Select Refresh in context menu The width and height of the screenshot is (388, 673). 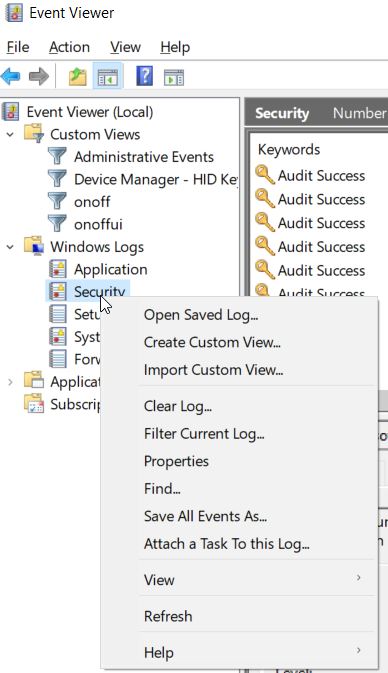(168, 616)
